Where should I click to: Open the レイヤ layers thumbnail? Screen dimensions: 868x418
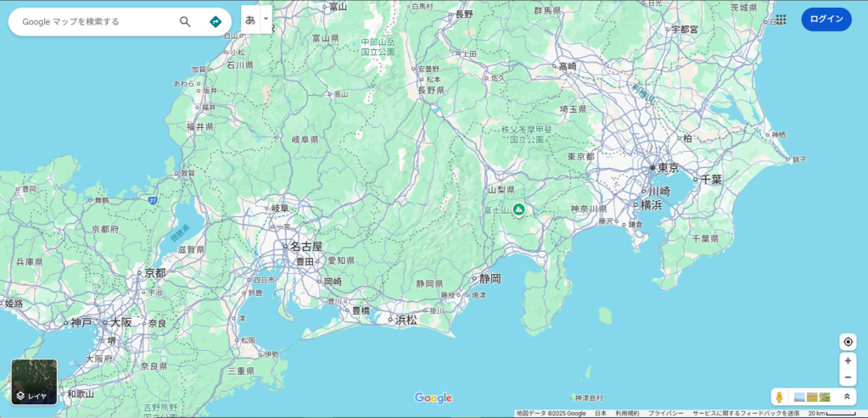coord(34,382)
